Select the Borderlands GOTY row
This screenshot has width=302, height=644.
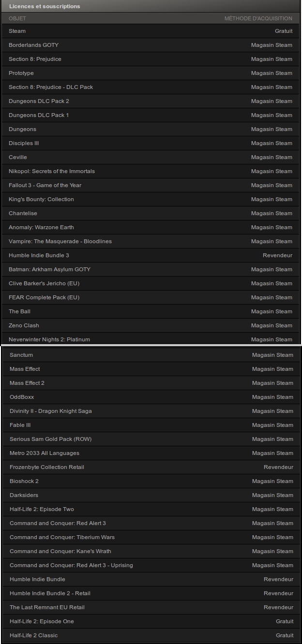[x=151, y=45]
